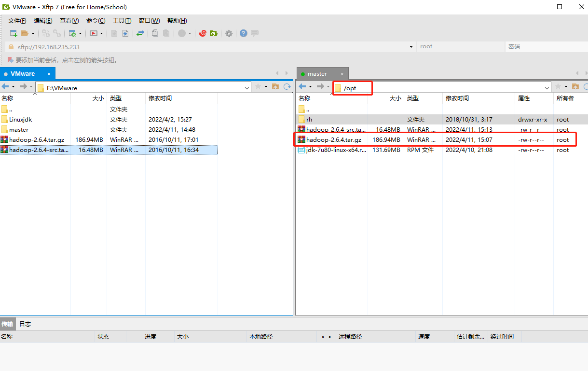Open the address bar history dropdown
Viewport: 588px width, 371px height.
coord(411,47)
